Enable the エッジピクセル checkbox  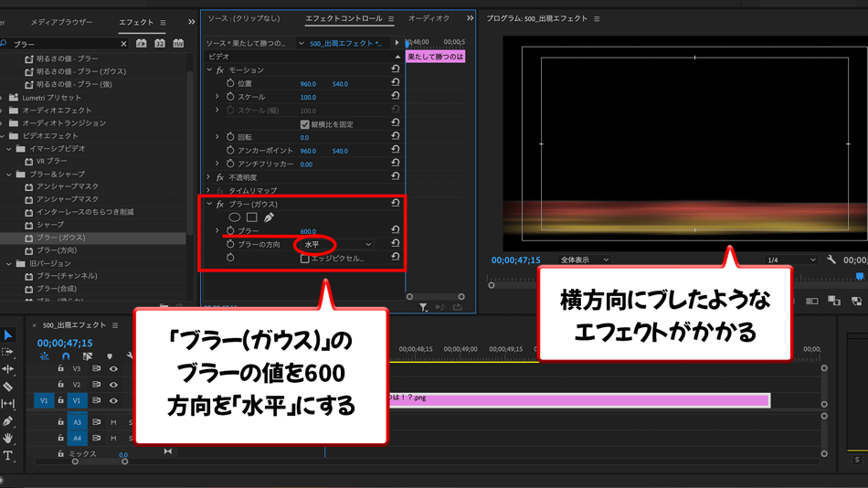pyautogui.click(x=304, y=259)
